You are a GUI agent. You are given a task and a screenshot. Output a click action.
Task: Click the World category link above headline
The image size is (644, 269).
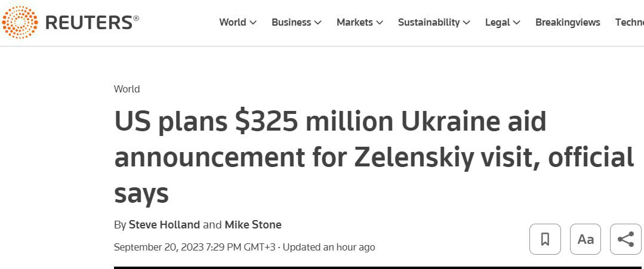[127, 89]
